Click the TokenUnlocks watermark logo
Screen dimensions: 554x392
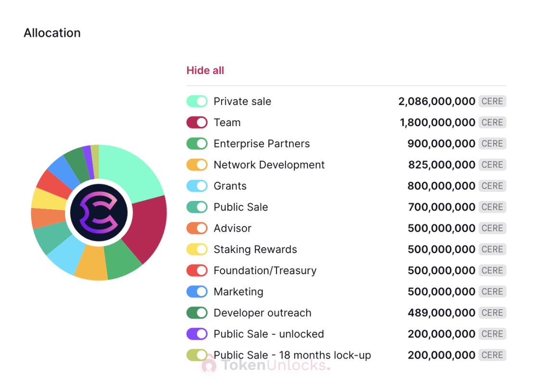point(265,365)
